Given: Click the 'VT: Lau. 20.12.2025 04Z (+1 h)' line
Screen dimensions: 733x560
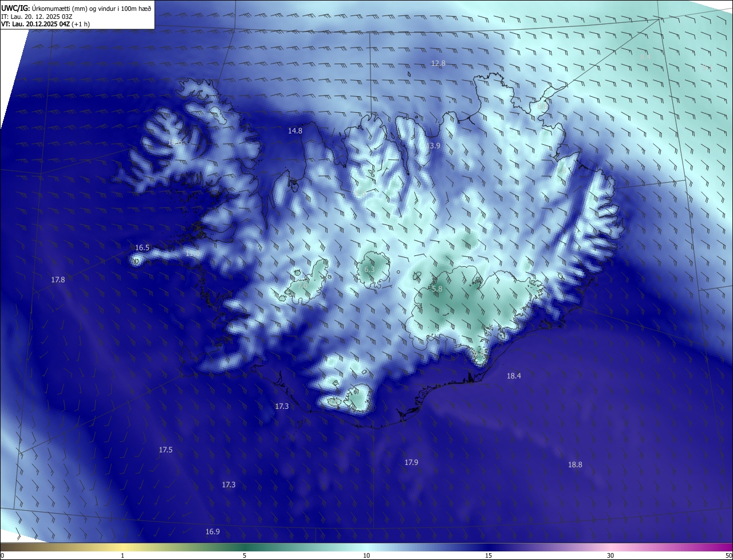Looking at the screenshot, I should (45, 24).
